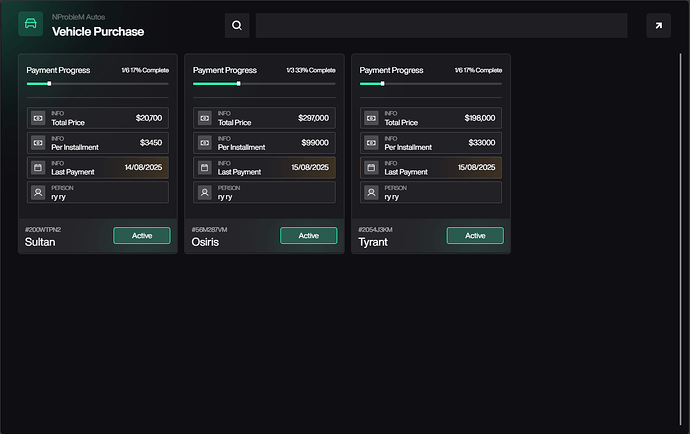Viewport: 690px width, 434px height.
Task: Click the exit arrow icon top right
Action: (658, 26)
